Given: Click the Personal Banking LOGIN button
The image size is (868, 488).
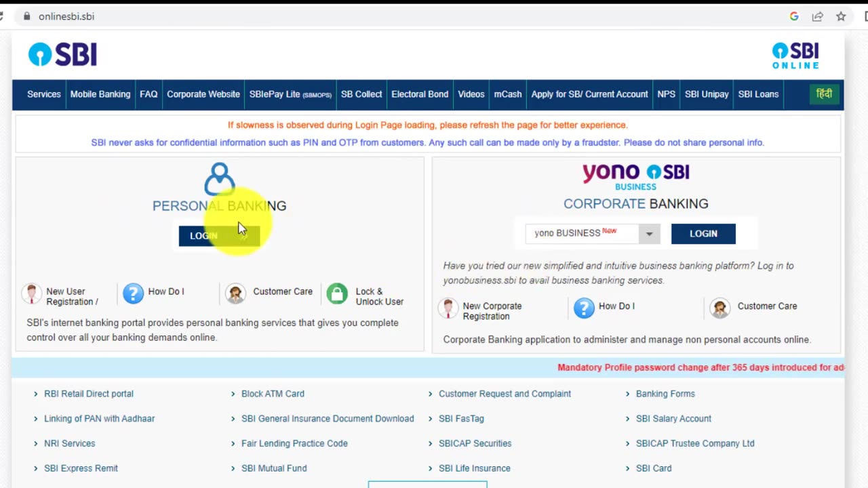Looking at the screenshot, I should (219, 236).
